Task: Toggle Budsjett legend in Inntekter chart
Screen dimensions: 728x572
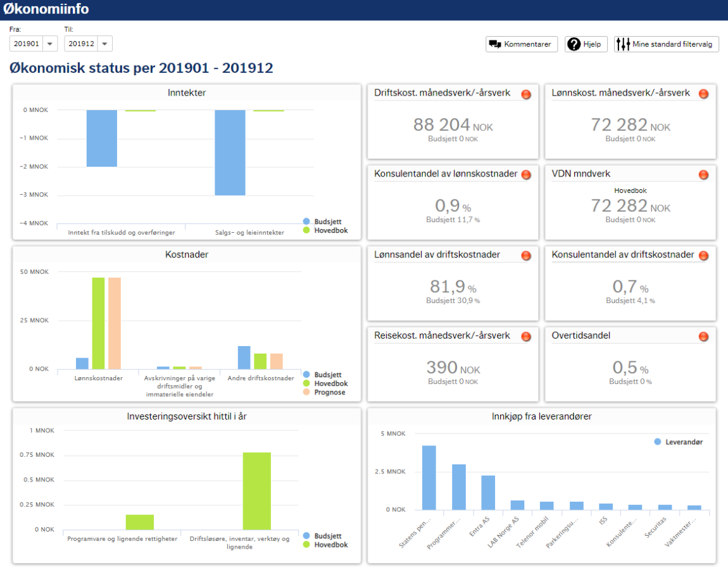Action: coord(323,221)
